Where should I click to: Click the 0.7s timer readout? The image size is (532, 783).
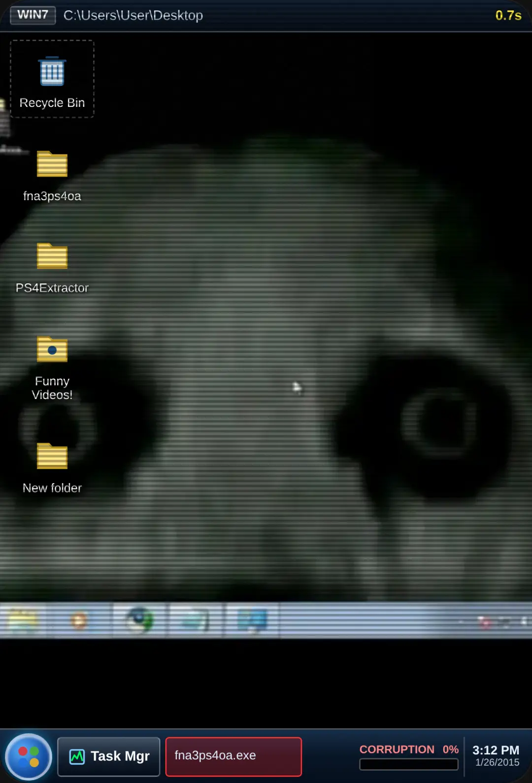[x=508, y=15]
